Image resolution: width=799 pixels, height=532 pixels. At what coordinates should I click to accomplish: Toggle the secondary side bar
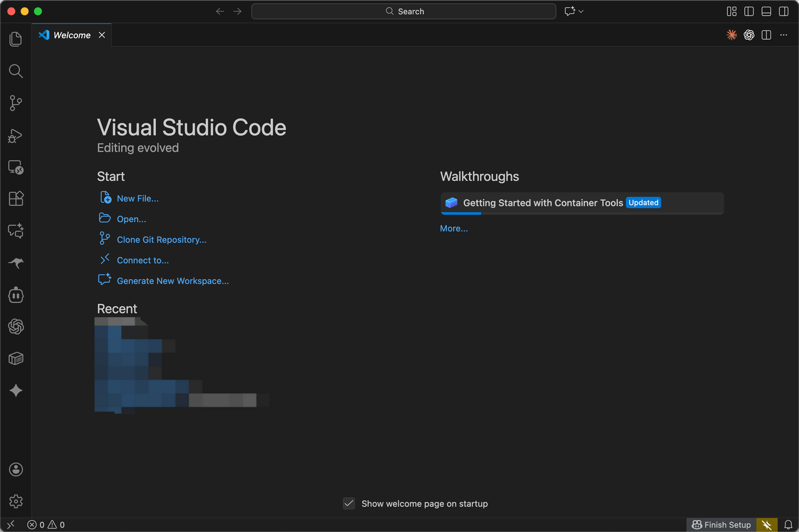(783, 11)
